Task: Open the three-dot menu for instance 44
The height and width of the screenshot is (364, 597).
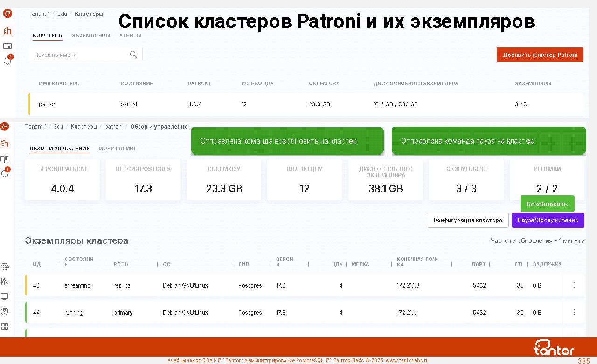Action: pyautogui.click(x=574, y=312)
